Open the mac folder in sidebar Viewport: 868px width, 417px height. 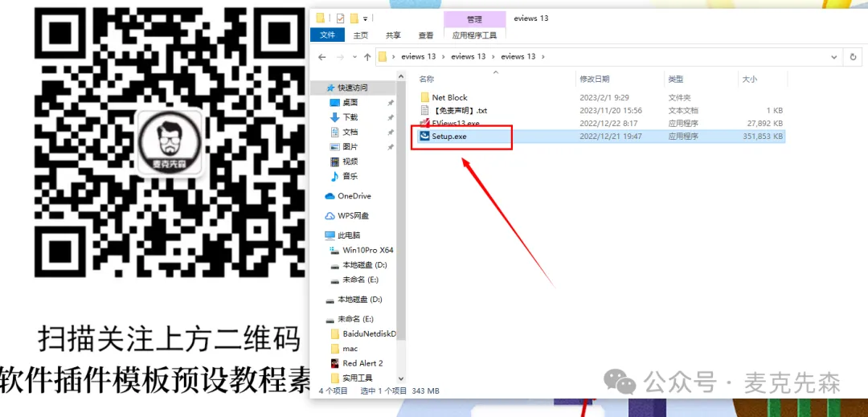(350, 349)
